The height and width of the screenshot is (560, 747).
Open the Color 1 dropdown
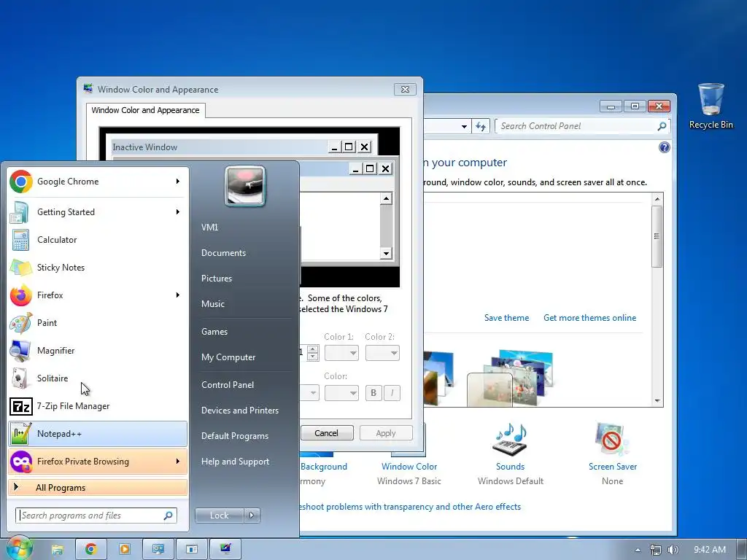[341, 353]
